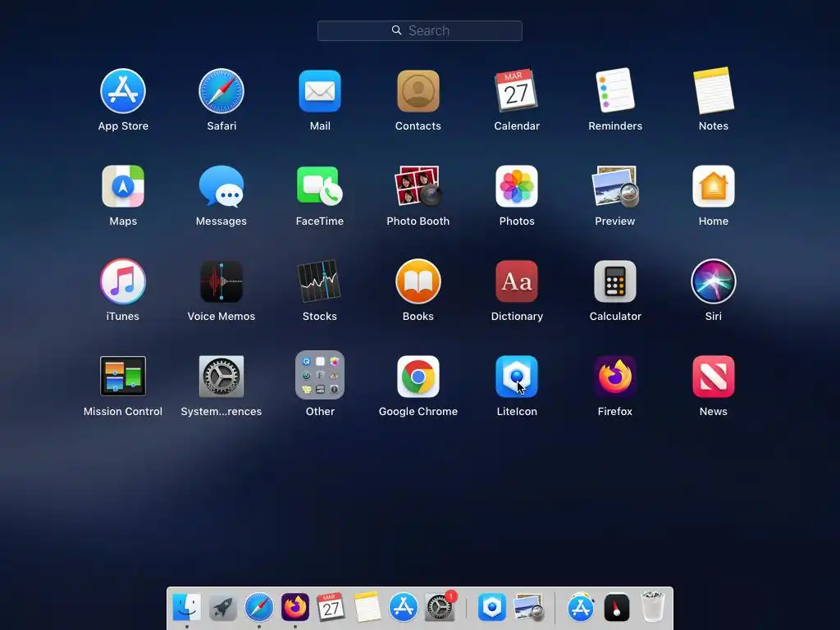The image size is (840, 630).
Task: Open Safari from the Dock
Action: click(x=258, y=607)
